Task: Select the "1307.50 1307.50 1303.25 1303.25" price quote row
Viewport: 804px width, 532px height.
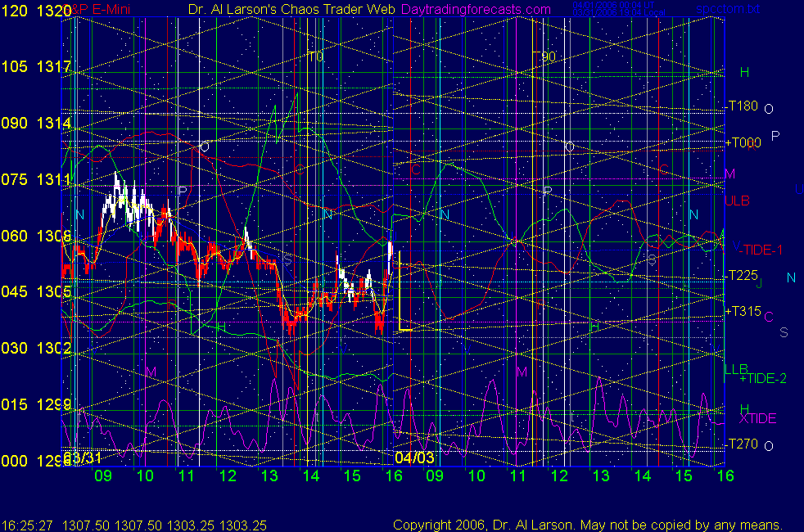Action: pyautogui.click(x=165, y=525)
